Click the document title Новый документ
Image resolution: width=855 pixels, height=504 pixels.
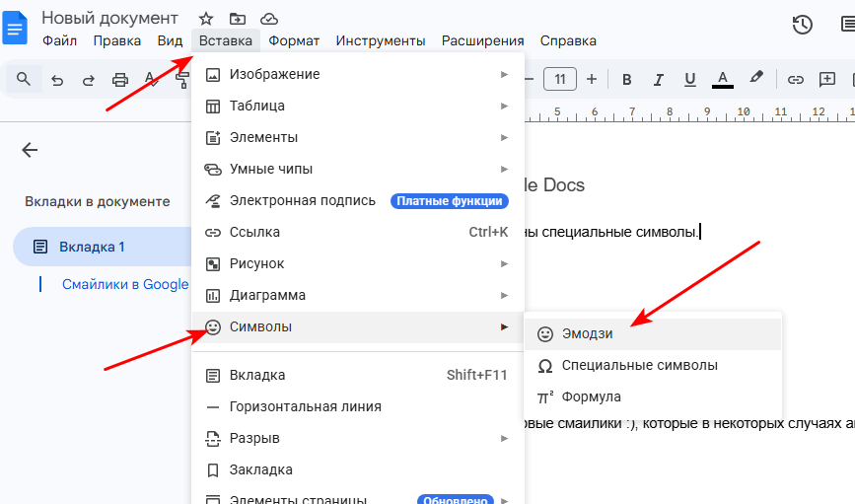click(x=109, y=18)
